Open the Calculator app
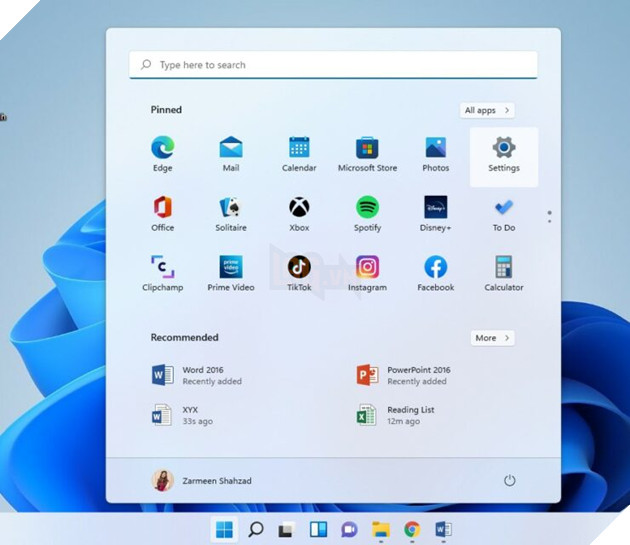This screenshot has height=545, width=630. (x=504, y=273)
